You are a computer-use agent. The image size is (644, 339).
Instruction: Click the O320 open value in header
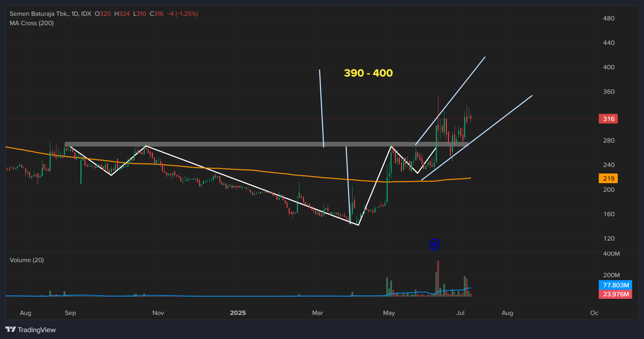coord(103,14)
